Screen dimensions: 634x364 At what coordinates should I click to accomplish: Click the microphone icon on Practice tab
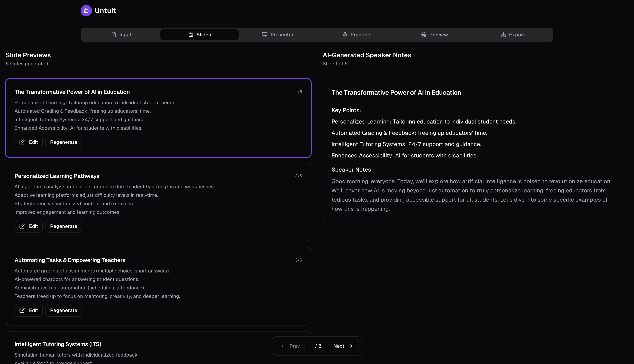click(345, 35)
